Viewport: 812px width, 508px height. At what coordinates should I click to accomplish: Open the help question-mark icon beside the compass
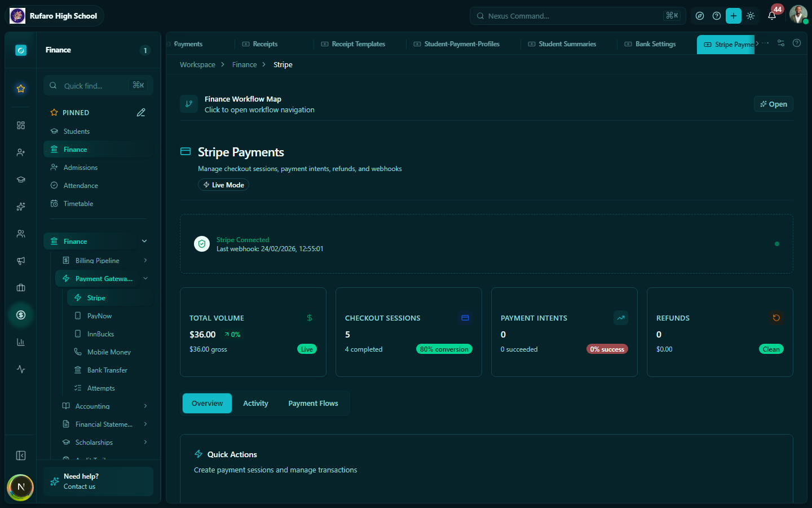coord(717,16)
